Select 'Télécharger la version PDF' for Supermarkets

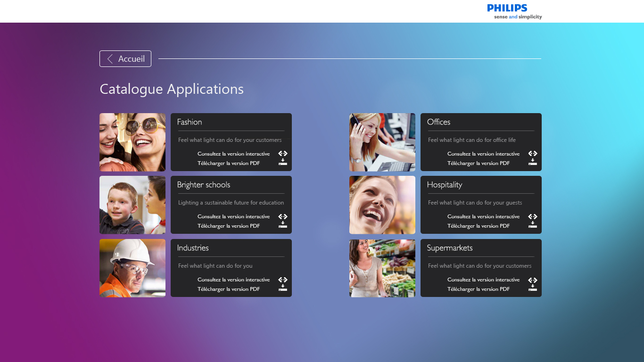479,289
